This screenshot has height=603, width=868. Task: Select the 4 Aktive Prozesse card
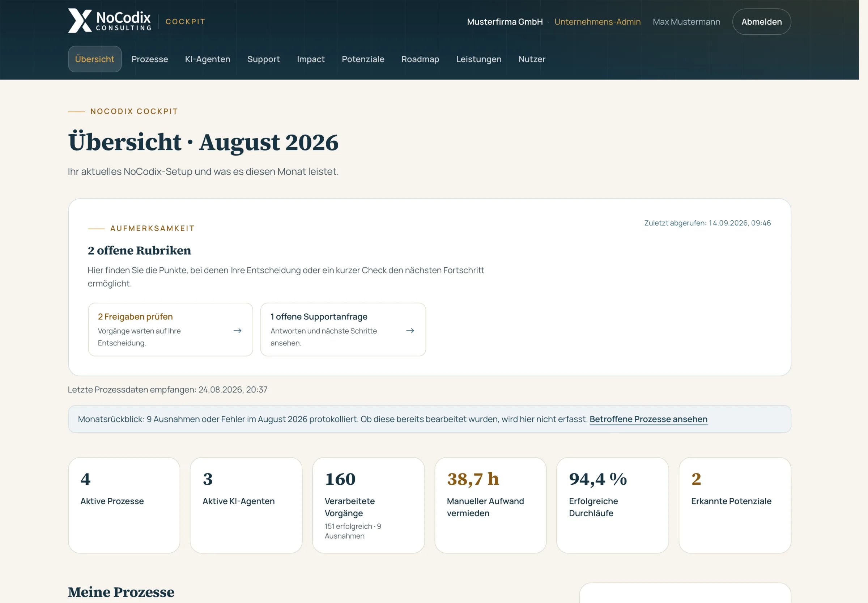[124, 505]
